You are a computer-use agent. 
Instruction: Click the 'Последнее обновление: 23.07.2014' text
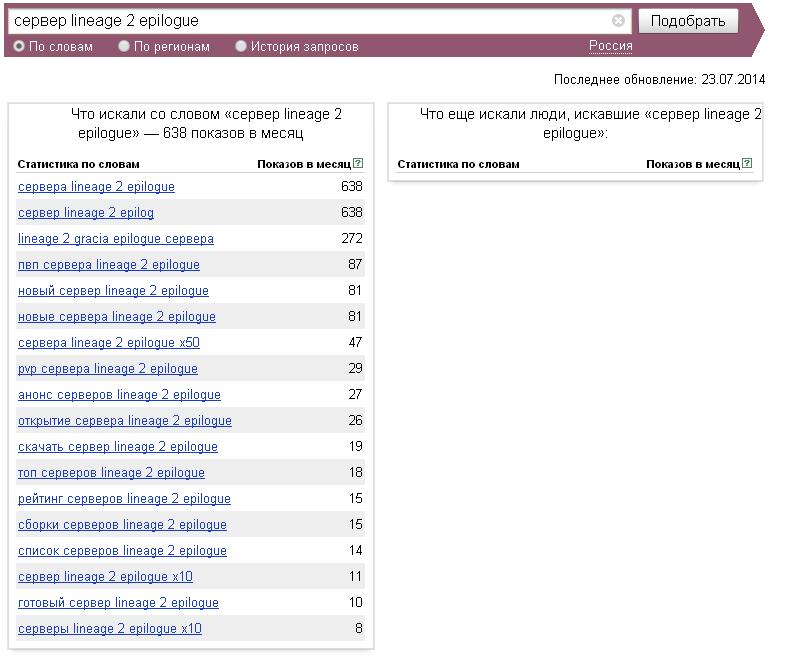click(660, 79)
